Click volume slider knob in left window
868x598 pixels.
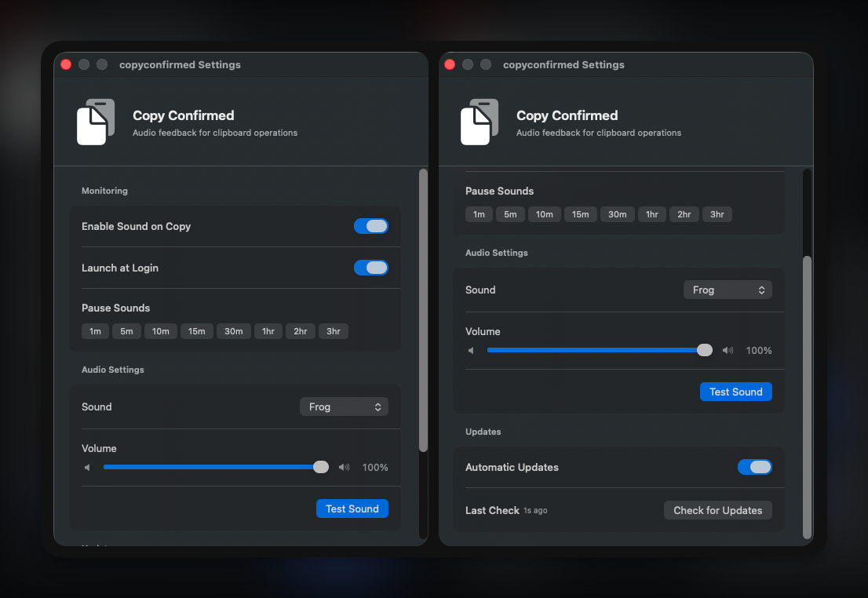tap(321, 467)
